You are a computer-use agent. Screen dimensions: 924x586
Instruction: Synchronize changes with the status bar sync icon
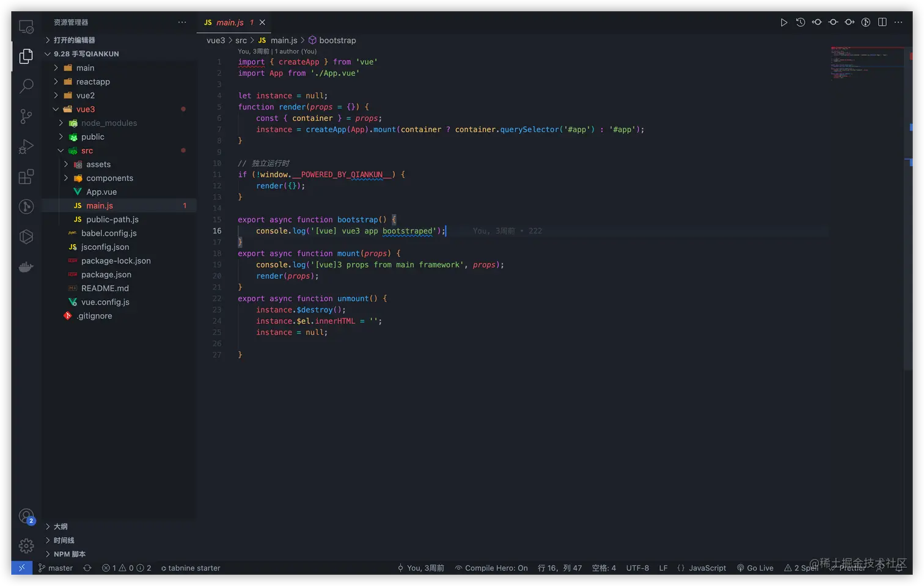pos(87,568)
